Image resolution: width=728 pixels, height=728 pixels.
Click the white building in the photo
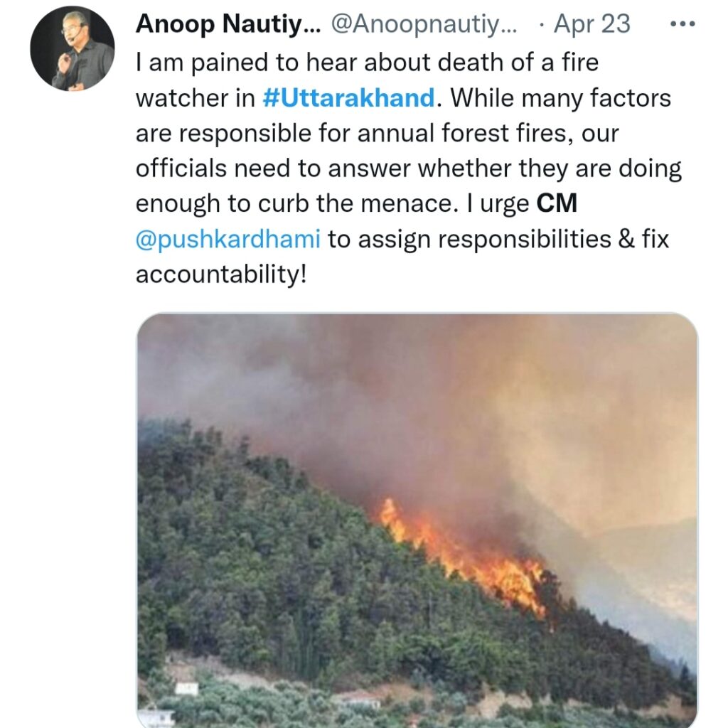(187, 688)
